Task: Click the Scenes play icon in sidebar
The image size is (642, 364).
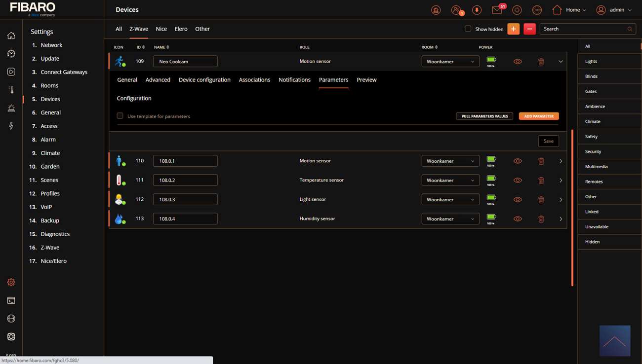Action: point(11,72)
